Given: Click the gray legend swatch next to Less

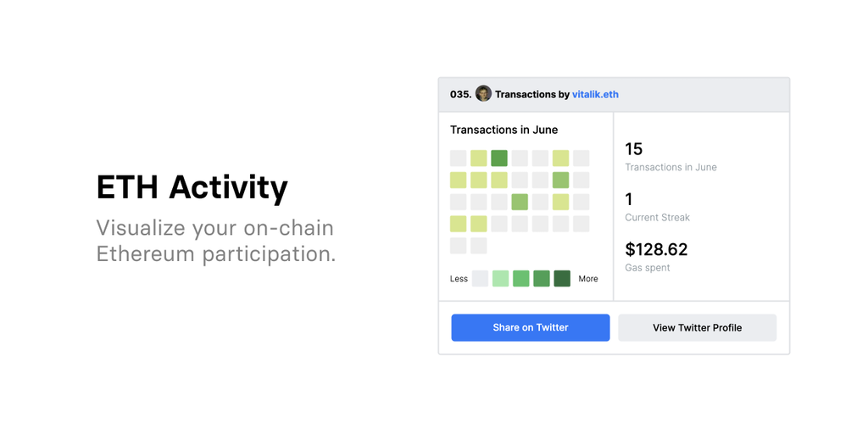Looking at the screenshot, I should click(x=480, y=279).
